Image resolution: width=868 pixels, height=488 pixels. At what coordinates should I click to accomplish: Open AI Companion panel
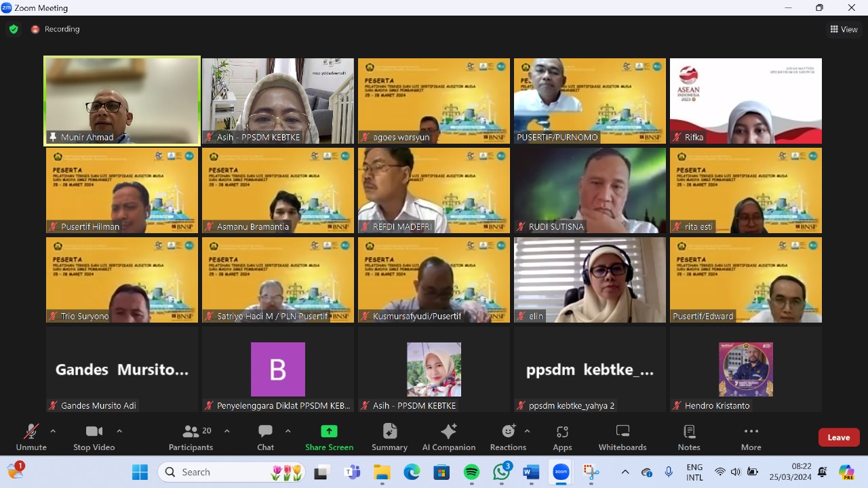click(448, 437)
